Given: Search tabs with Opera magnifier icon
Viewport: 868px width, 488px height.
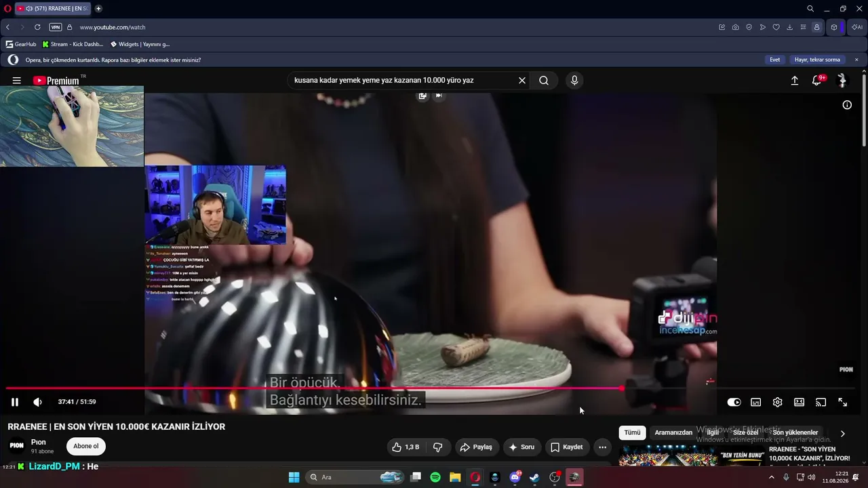Looking at the screenshot, I should 810,9.
